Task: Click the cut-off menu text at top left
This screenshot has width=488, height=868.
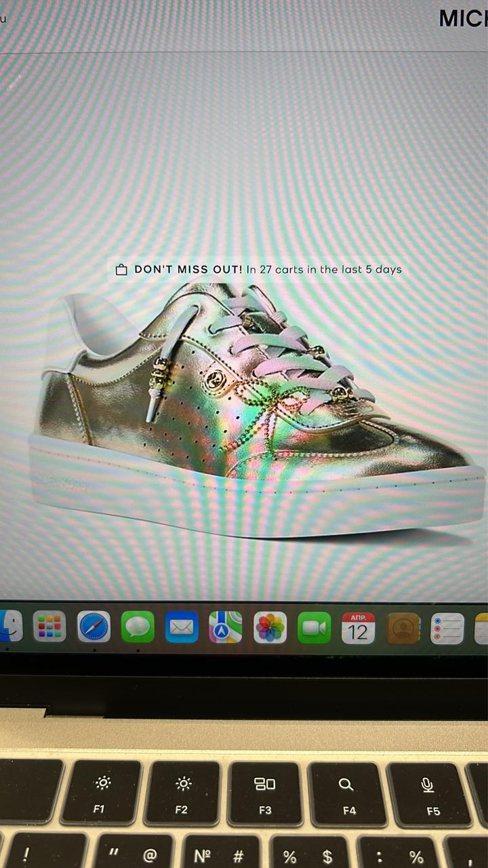Action: tap(3, 18)
